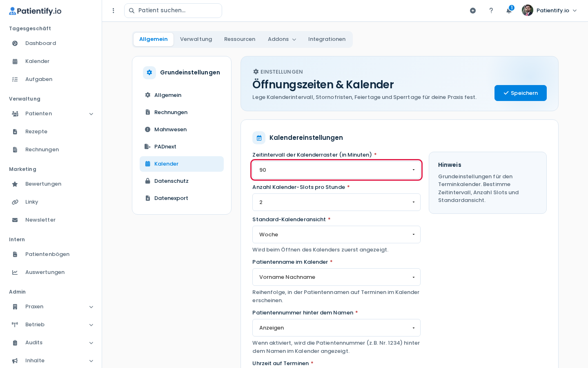The height and width of the screenshot is (368, 588).
Task: Open the Anzahl Kalender-Slots pro Stunde dropdown
Action: (x=336, y=202)
